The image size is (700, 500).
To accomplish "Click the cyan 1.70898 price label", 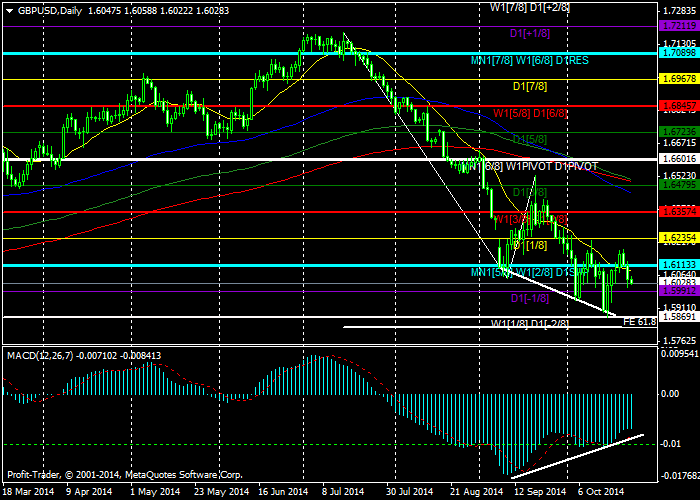I will 679,53.
